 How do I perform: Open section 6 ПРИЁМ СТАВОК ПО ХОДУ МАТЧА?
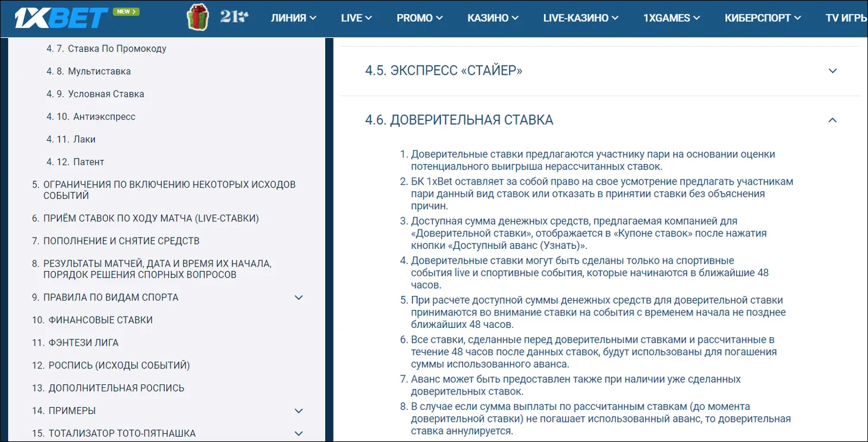coord(145,218)
